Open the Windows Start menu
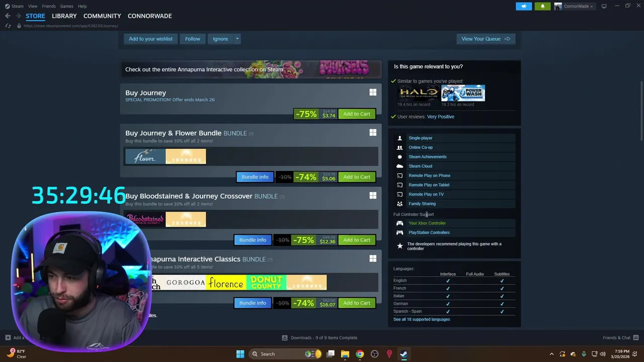644x362 pixels. (240, 354)
